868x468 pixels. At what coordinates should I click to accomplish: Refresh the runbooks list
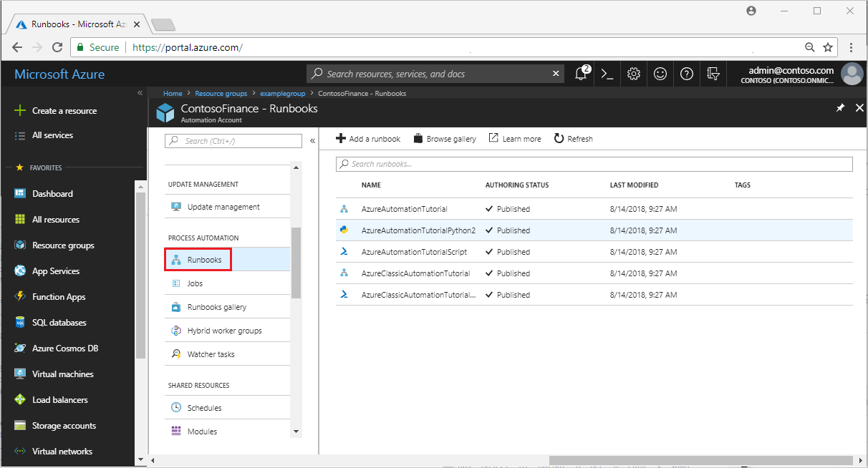(574, 139)
